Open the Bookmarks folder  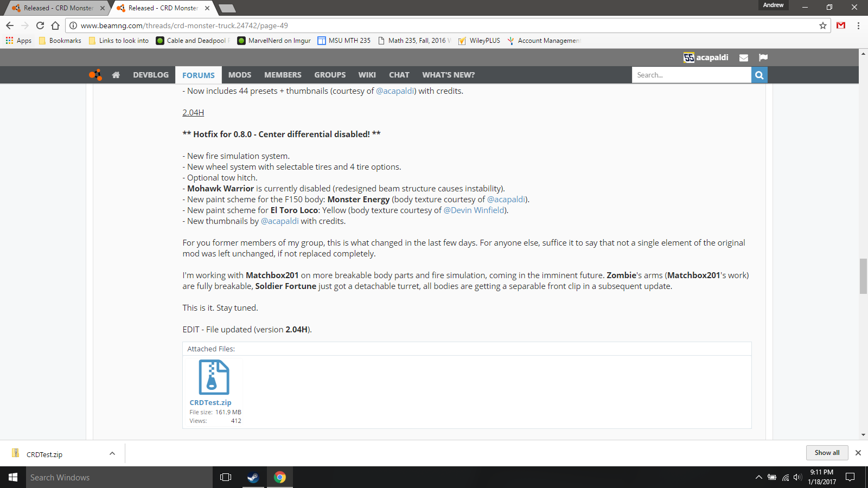[60, 41]
